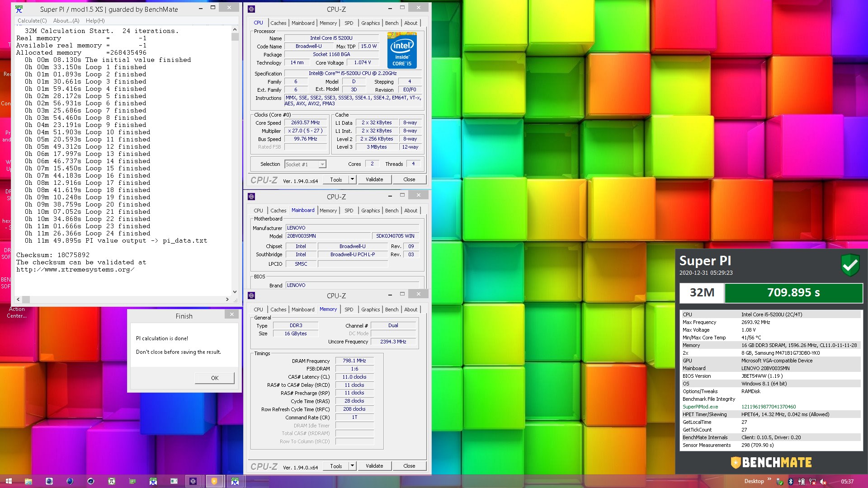Click the green BenchMate validation shield
Screen dimensions: 868x488
click(850, 265)
